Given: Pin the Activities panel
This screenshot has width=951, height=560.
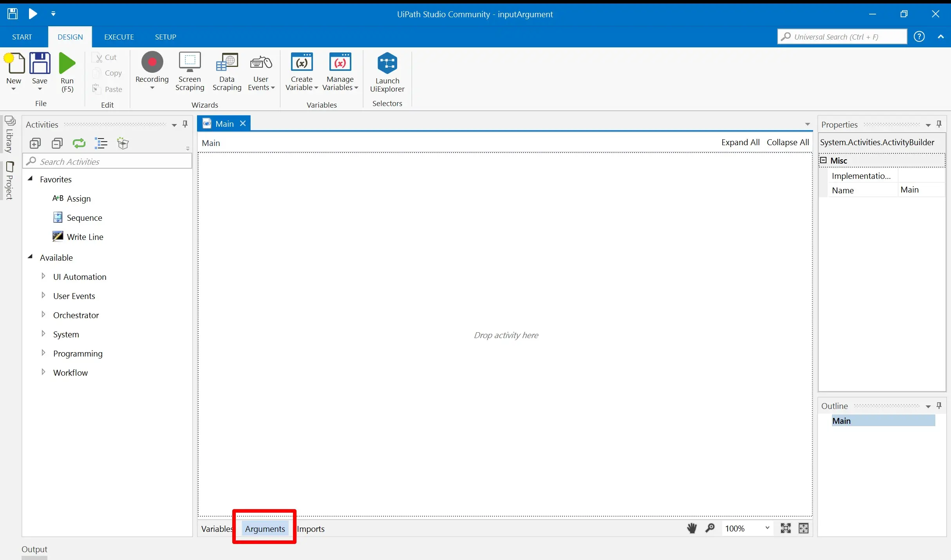Looking at the screenshot, I should (x=185, y=124).
